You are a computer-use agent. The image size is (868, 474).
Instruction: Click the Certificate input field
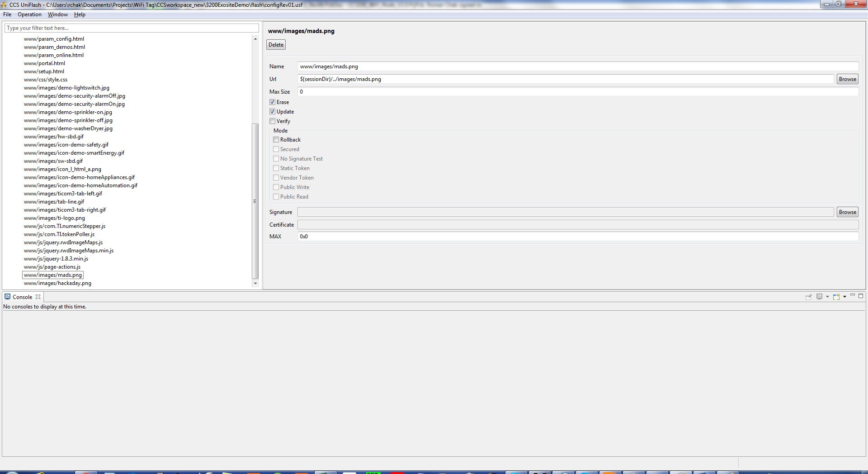pyautogui.click(x=578, y=225)
